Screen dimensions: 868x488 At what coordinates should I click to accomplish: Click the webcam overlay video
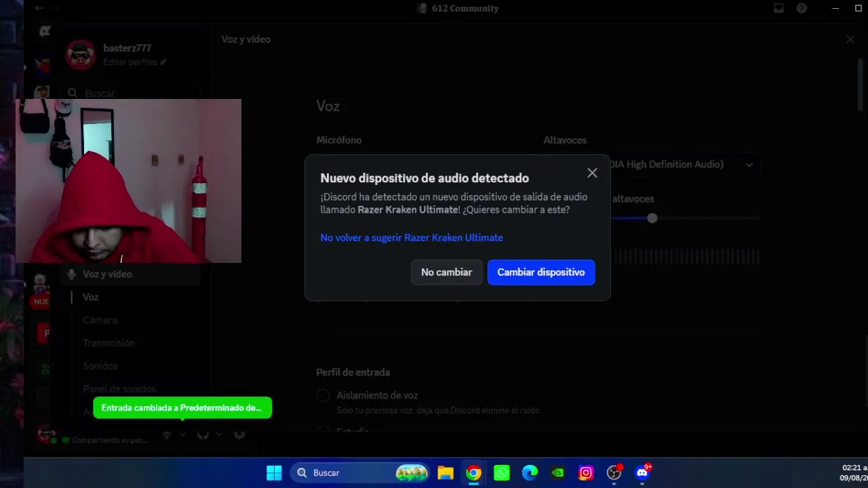pyautogui.click(x=128, y=181)
